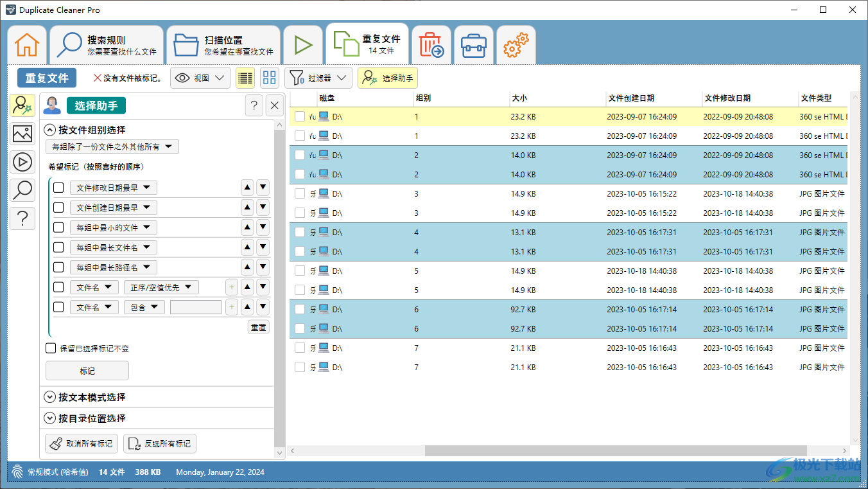The image size is (868, 489).
Task: Open 扫描位置 tab
Action: [223, 45]
